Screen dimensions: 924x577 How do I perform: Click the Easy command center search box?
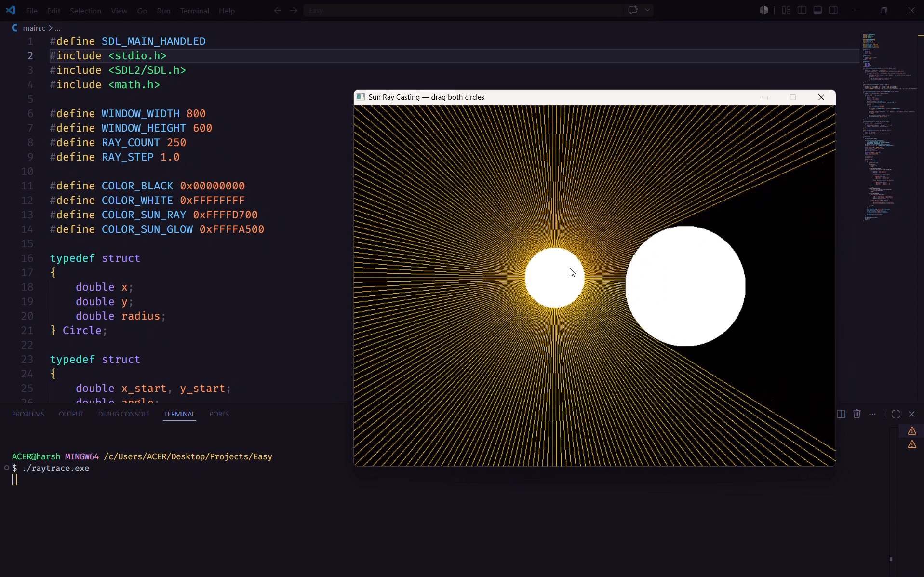[x=463, y=10]
